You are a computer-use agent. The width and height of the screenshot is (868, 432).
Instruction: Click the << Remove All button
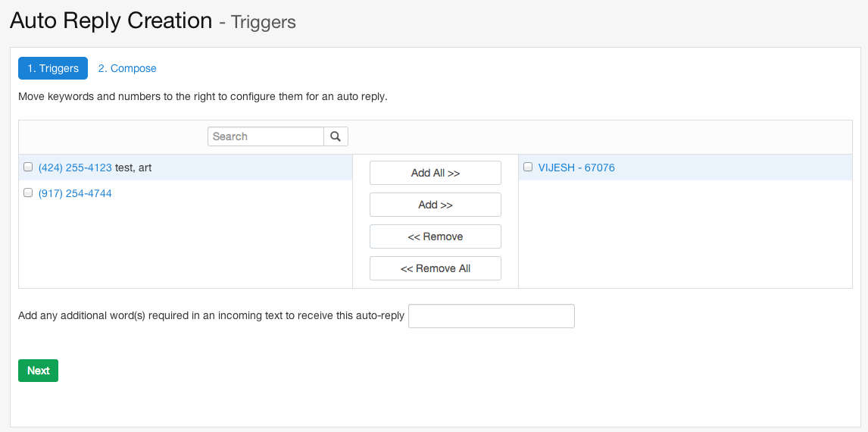pos(435,268)
